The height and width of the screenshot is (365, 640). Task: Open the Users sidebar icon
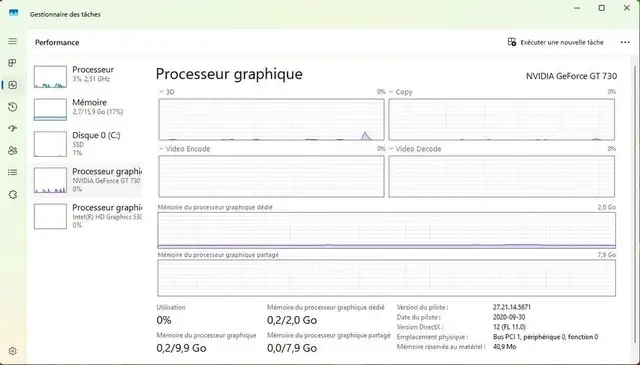13,151
